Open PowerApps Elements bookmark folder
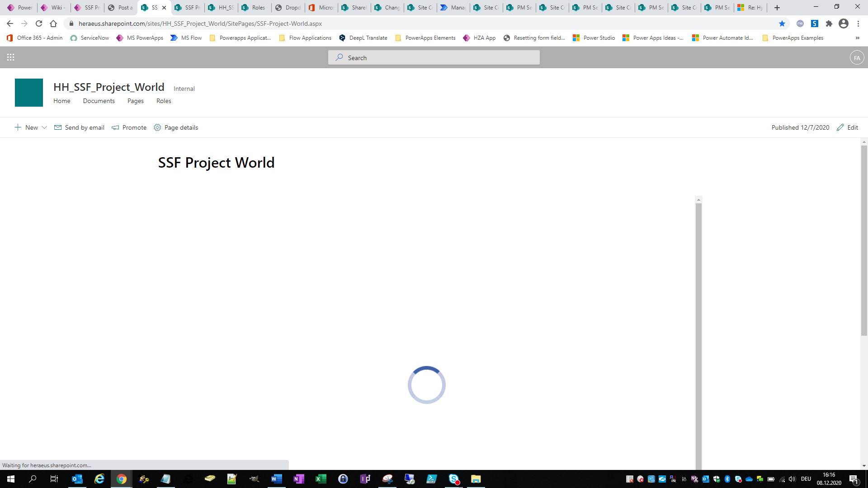The width and height of the screenshot is (868, 488). coord(425,38)
